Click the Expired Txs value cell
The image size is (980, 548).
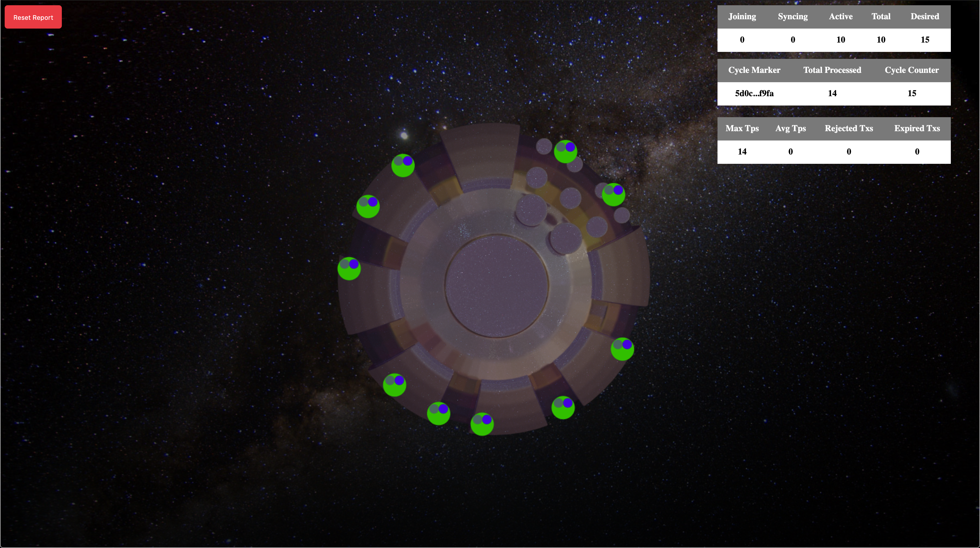click(x=917, y=152)
